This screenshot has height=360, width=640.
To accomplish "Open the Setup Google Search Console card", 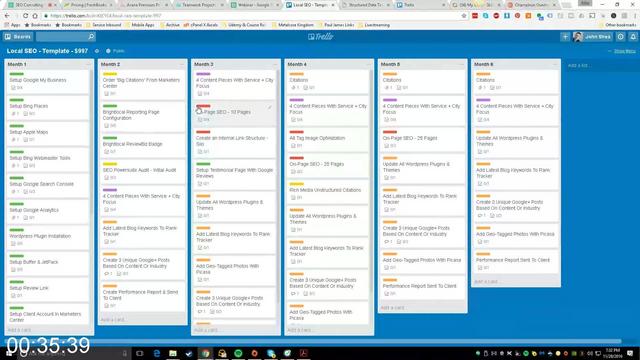I will pos(48,187).
